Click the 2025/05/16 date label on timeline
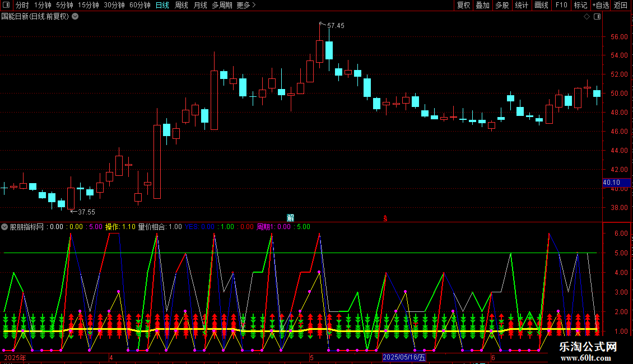 (404, 357)
